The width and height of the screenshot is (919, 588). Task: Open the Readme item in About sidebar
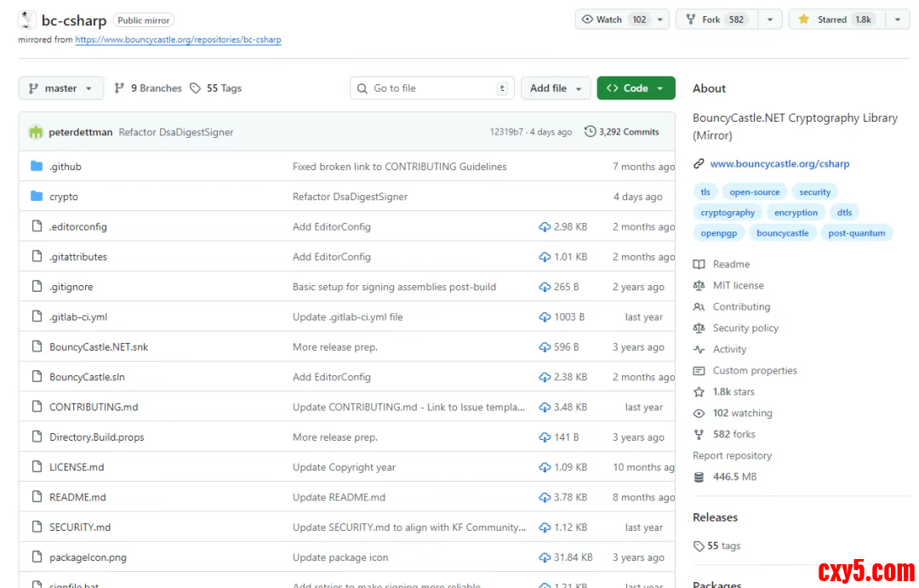pos(731,264)
